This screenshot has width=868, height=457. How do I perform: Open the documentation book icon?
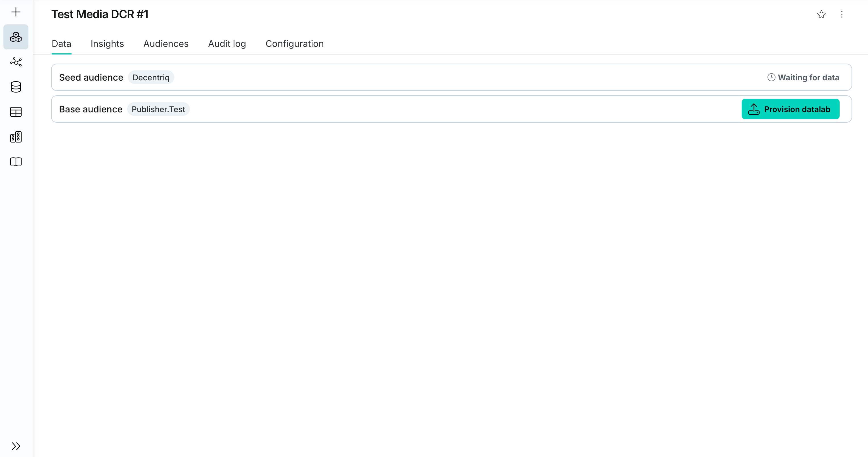16,162
